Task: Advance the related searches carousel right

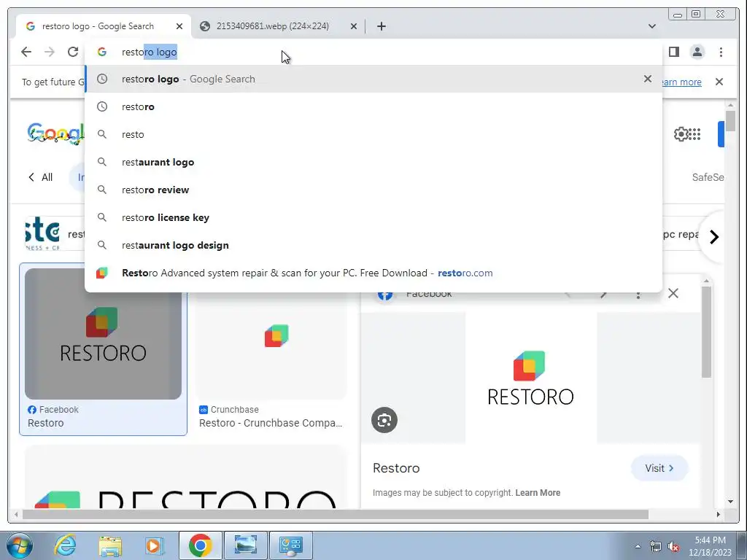Action: coord(713,237)
